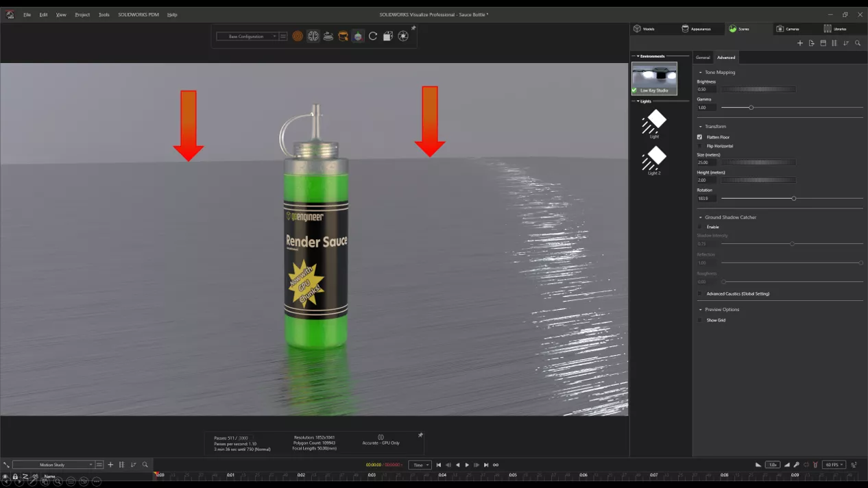Click the SOLIDWORKS Visualize application logo
This screenshot has width=868, height=488.
coord(10,14)
